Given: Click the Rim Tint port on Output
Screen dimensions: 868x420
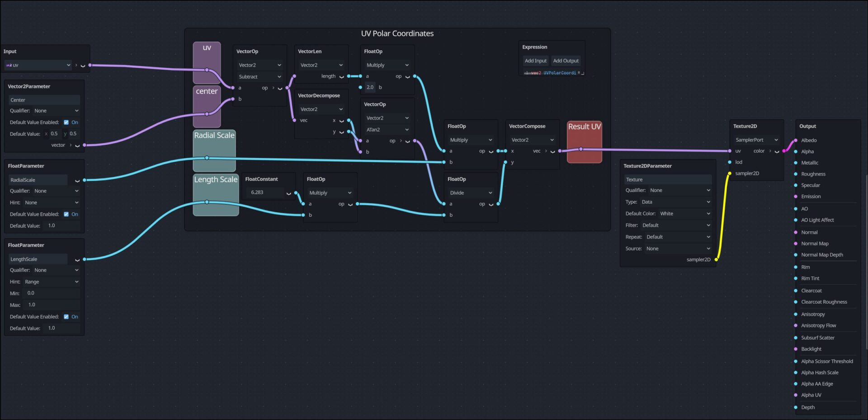Looking at the screenshot, I should coord(796,278).
